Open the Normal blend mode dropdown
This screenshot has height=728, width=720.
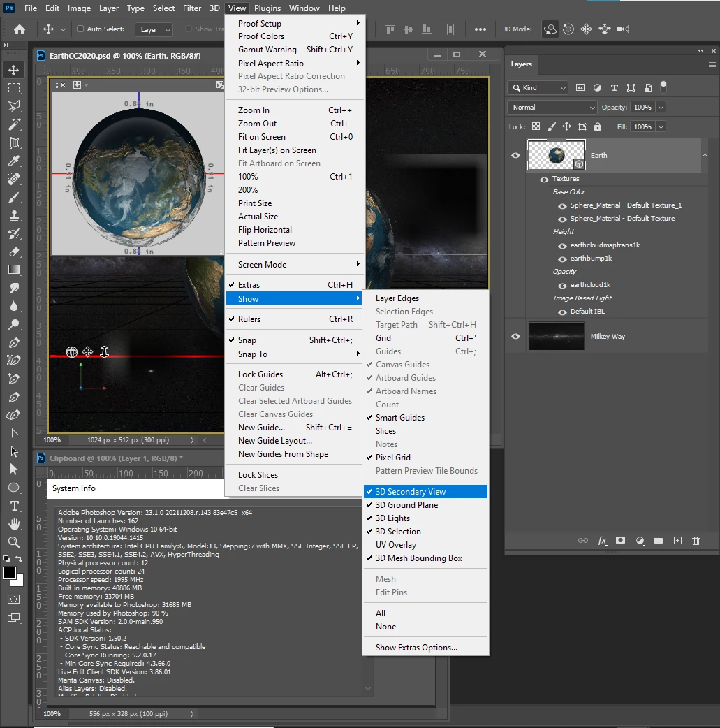point(552,108)
